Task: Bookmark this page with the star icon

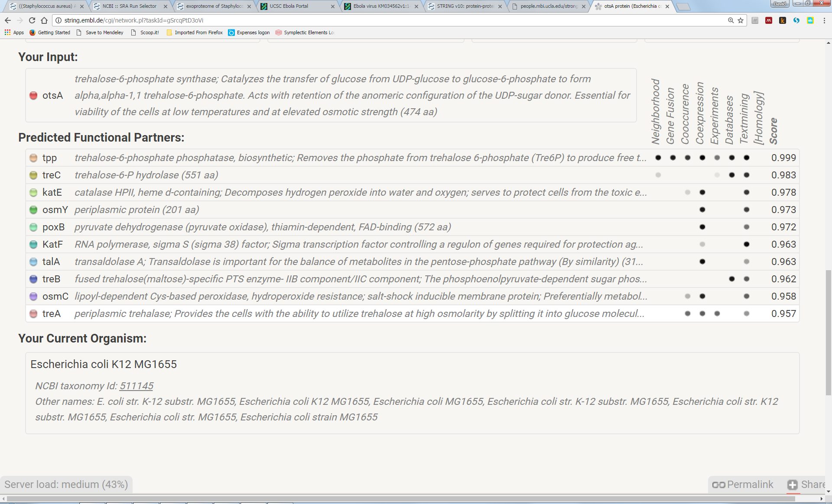Action: click(741, 20)
